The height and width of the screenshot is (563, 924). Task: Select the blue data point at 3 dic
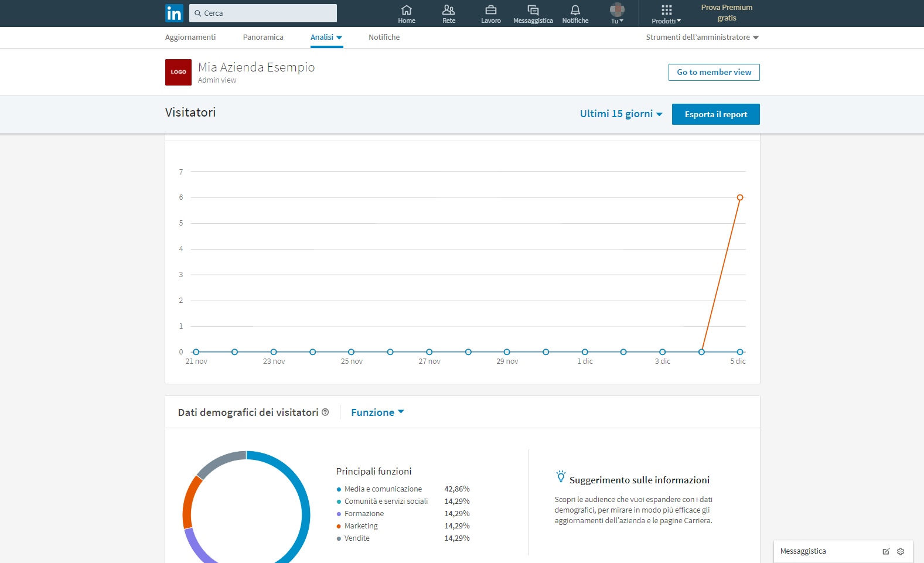[x=662, y=352]
